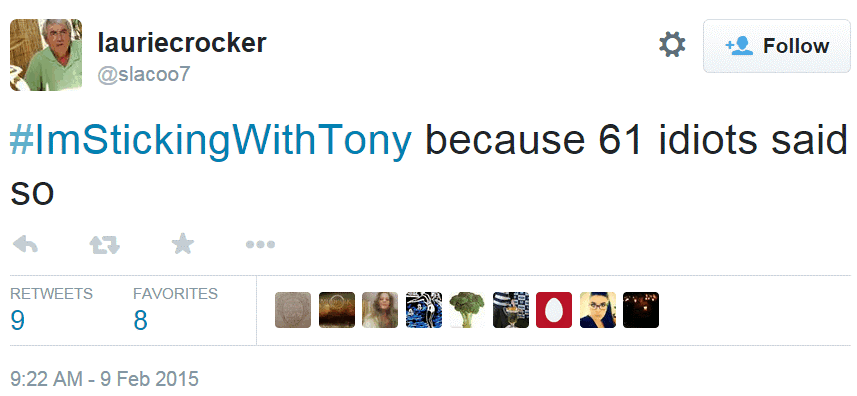Select the broccoli avatar in the retweeters row

[467, 310]
